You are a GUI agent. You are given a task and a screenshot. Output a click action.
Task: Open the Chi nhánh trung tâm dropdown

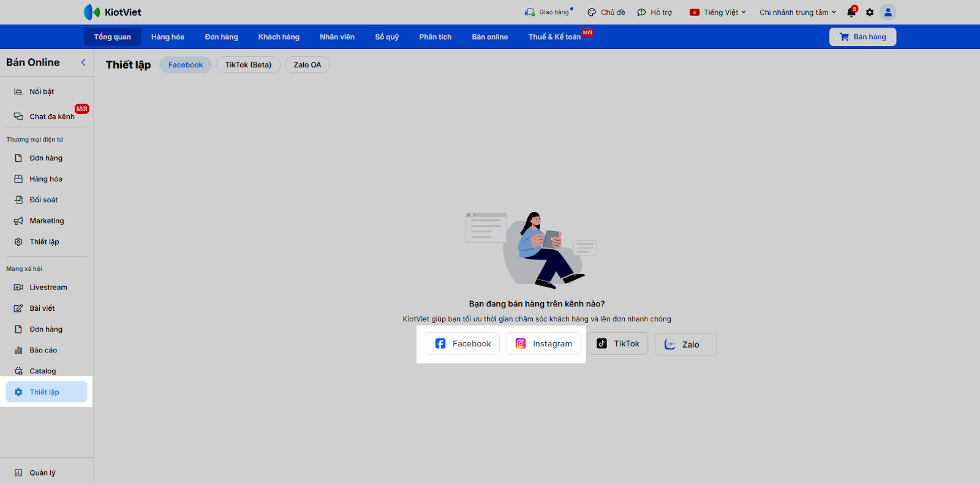797,12
